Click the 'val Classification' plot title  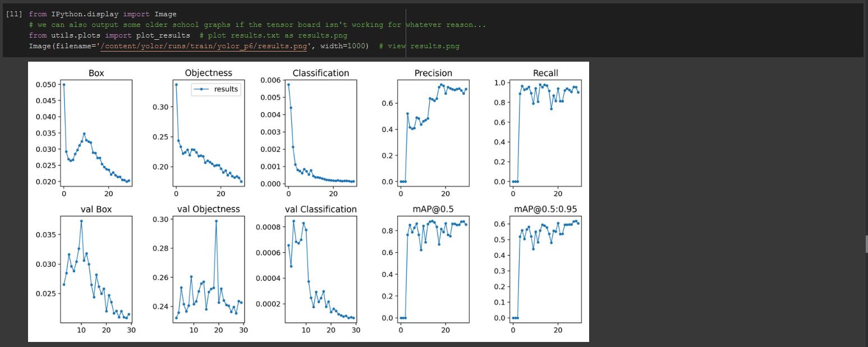[321, 209]
